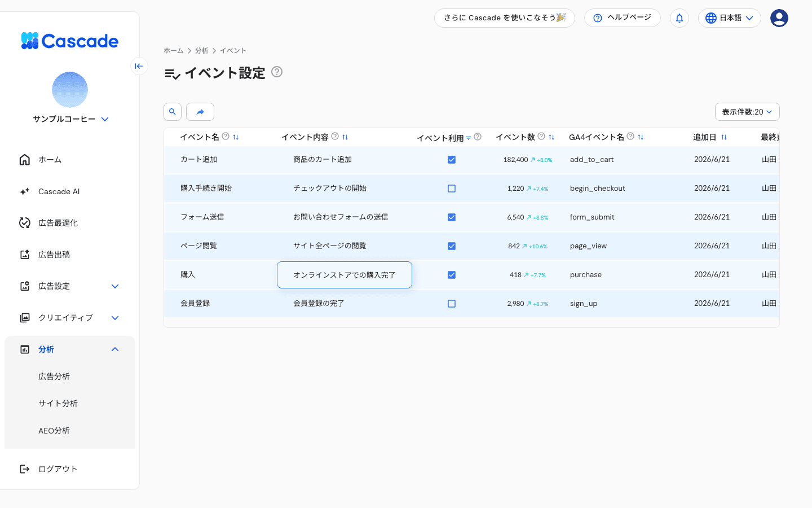Open the notifications bell
The image size is (812, 508).
coord(679,18)
